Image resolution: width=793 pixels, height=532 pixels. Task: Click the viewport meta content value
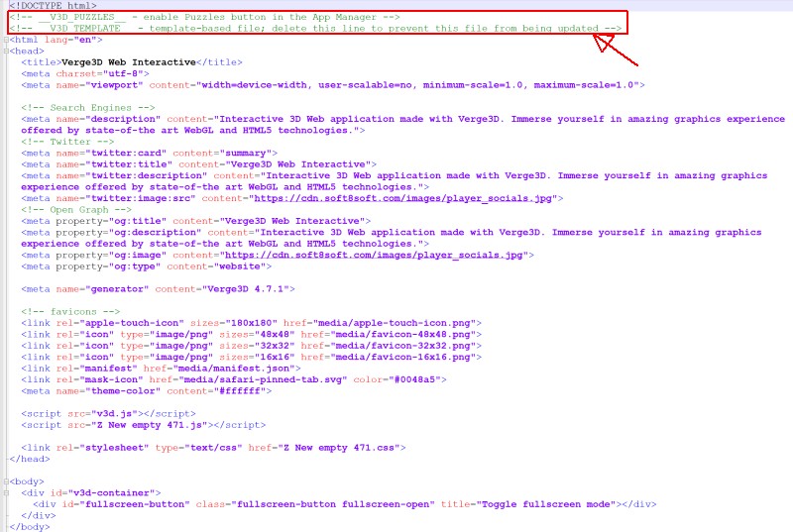coord(419,85)
